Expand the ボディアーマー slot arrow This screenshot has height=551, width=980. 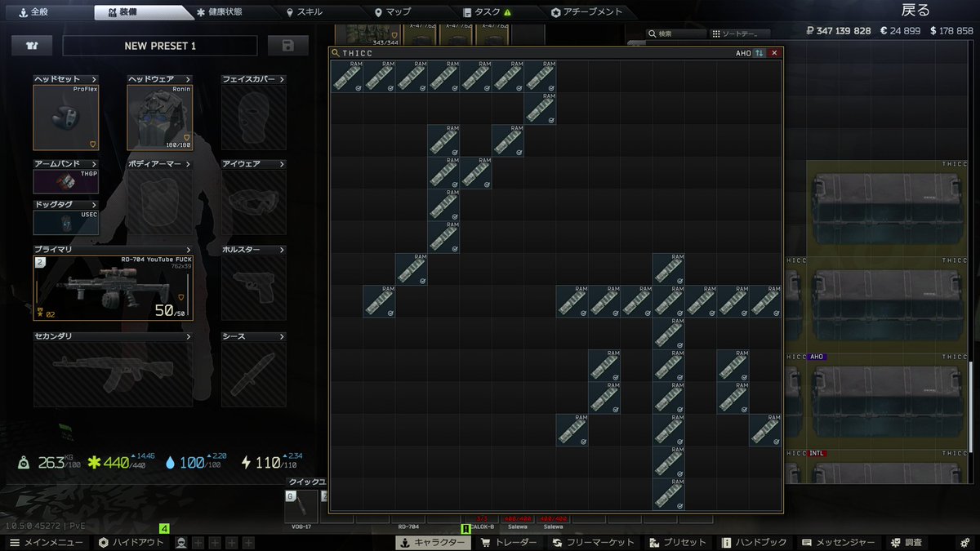(189, 164)
